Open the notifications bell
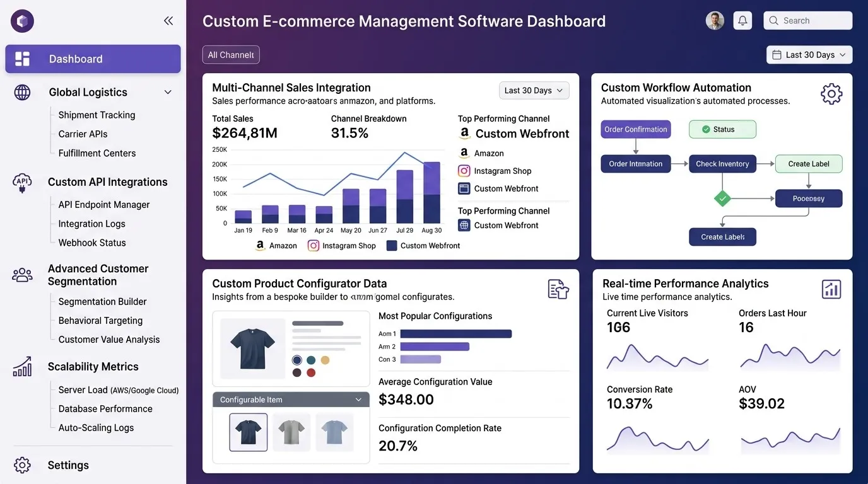The width and height of the screenshot is (868, 484). (x=742, y=21)
